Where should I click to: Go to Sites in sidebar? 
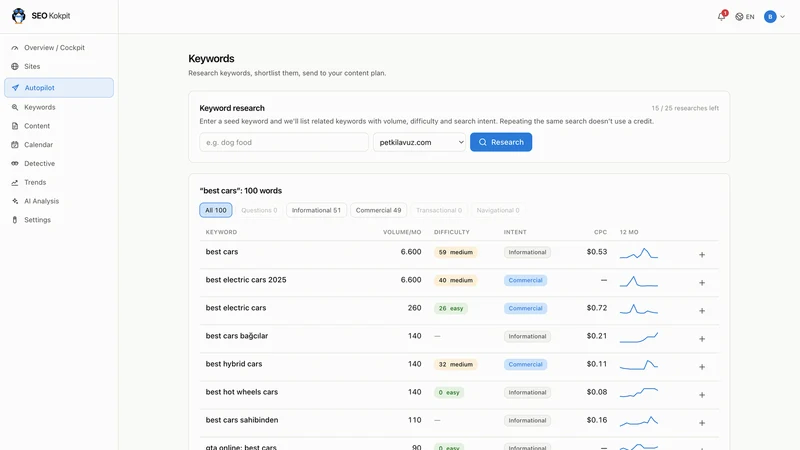coord(59,66)
